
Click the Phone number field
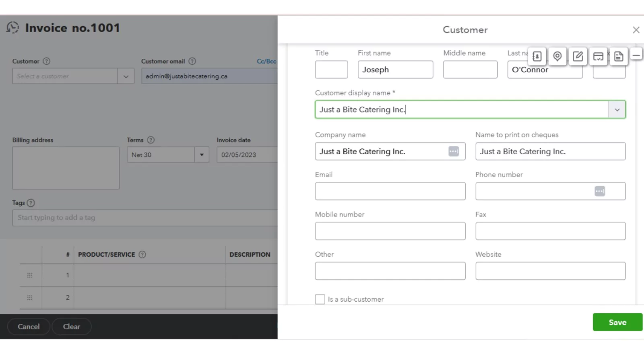(550, 191)
